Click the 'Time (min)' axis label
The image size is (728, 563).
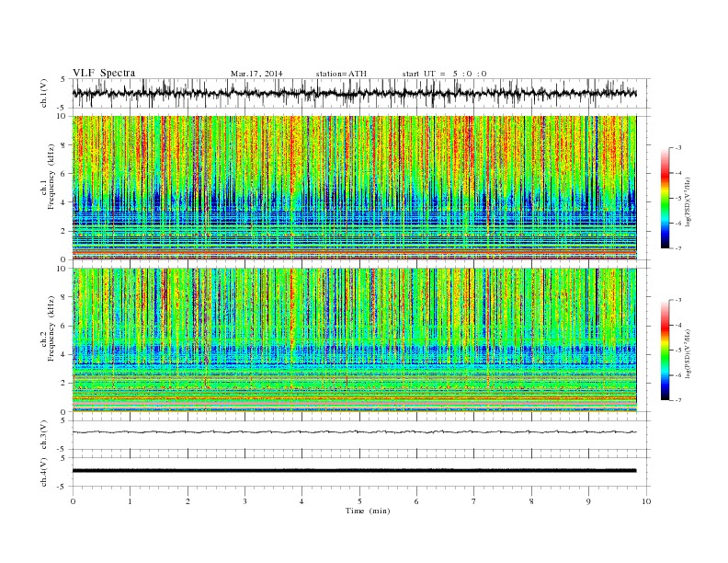tap(368, 511)
